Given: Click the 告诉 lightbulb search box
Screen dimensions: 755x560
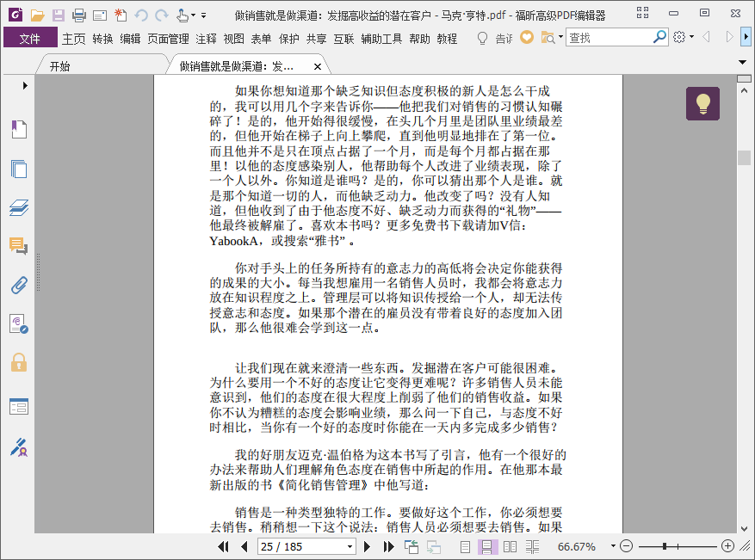Looking at the screenshot, I should [494, 38].
